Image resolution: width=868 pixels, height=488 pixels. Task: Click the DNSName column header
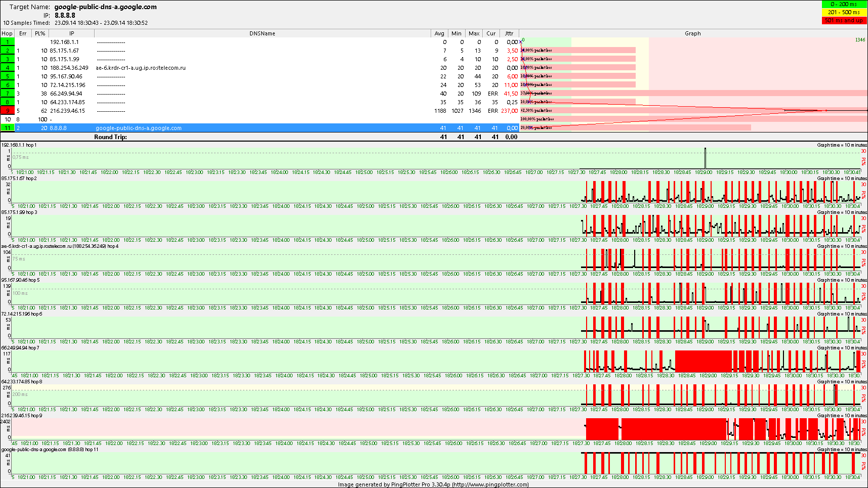pyautogui.click(x=262, y=33)
